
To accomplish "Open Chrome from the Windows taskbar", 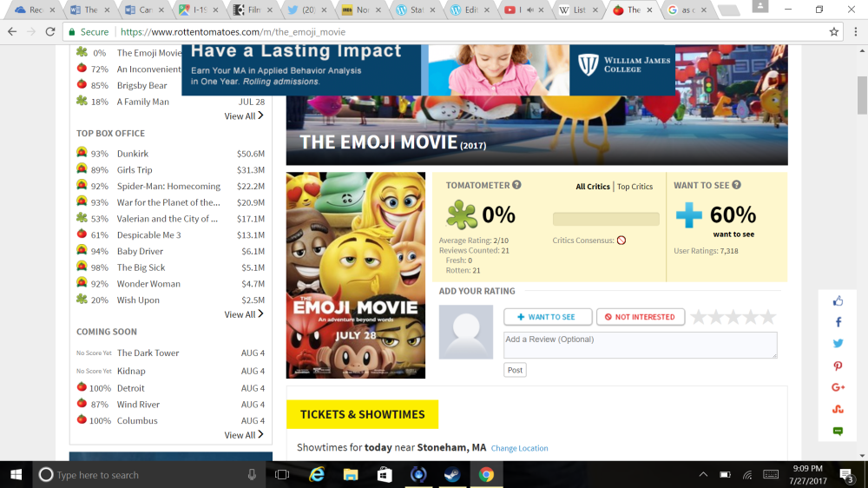I will (486, 474).
